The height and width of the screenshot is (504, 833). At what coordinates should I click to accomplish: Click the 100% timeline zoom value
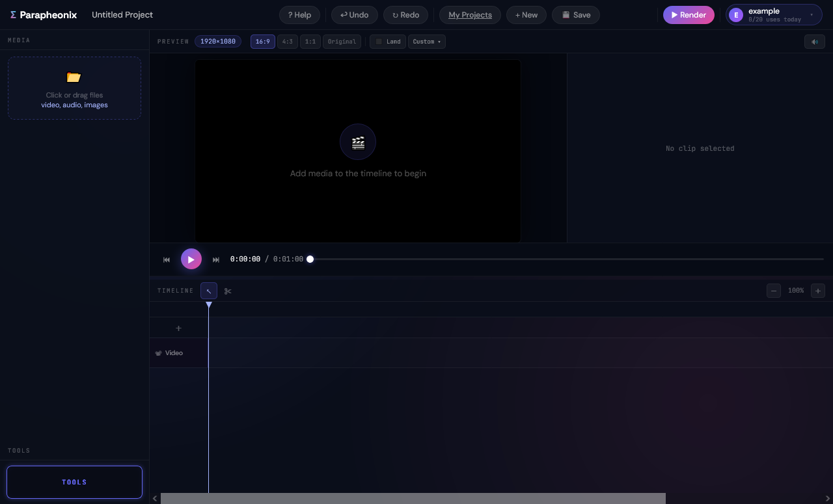(796, 291)
